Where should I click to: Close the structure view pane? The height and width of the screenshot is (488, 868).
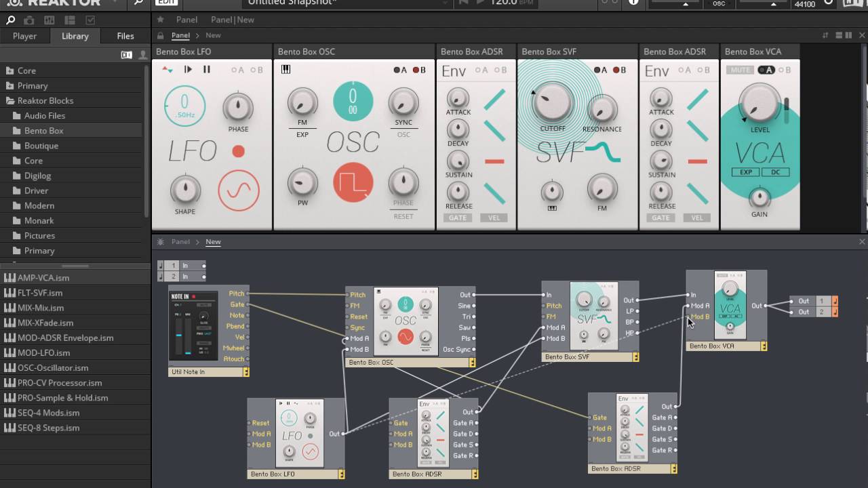click(862, 242)
